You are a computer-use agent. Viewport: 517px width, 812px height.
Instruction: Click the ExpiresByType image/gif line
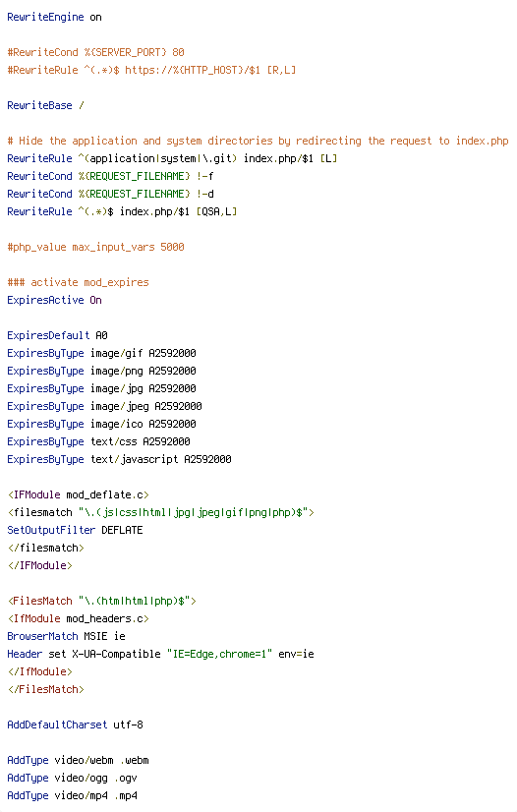click(x=101, y=353)
